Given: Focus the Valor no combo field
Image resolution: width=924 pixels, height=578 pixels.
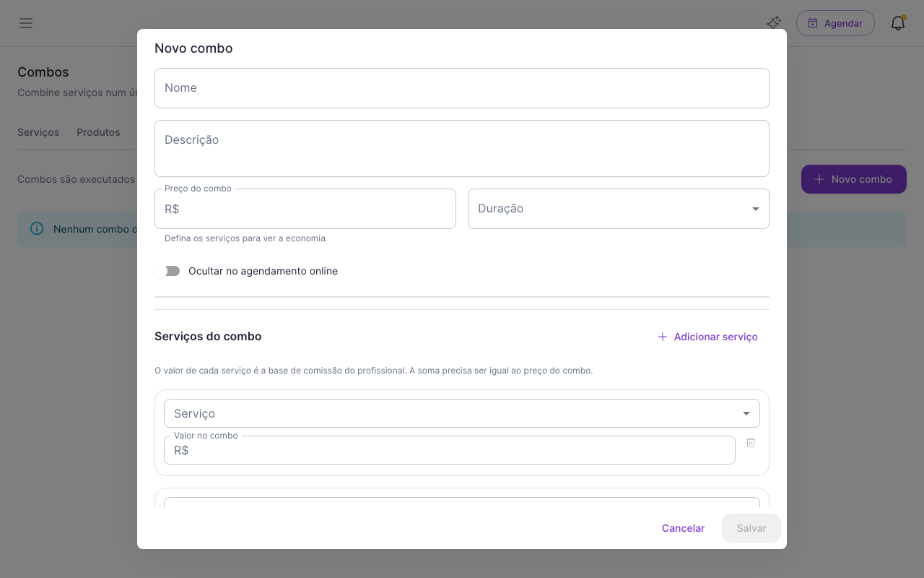Looking at the screenshot, I should point(450,450).
